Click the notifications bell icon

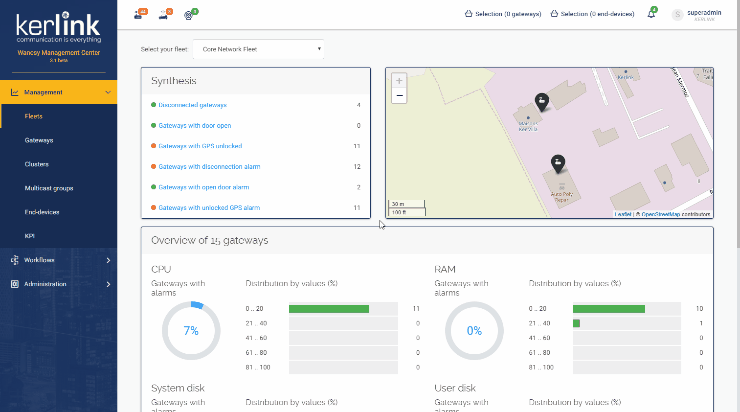click(x=651, y=14)
